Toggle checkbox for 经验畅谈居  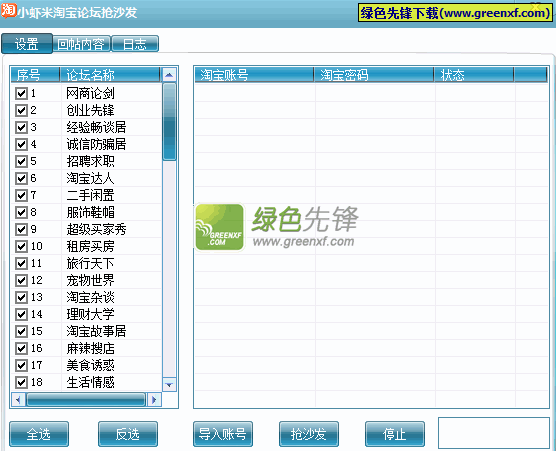[21, 128]
